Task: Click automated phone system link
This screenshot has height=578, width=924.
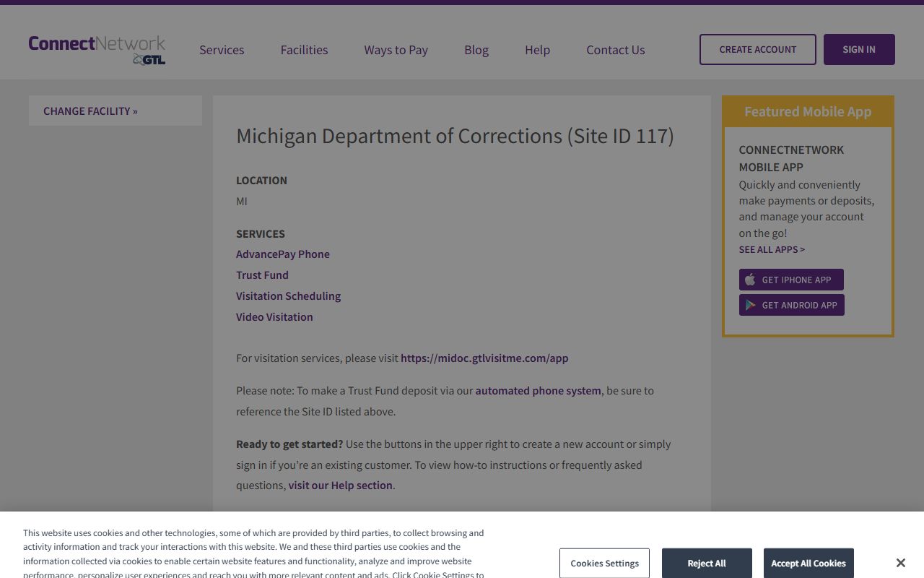Action: (538, 390)
